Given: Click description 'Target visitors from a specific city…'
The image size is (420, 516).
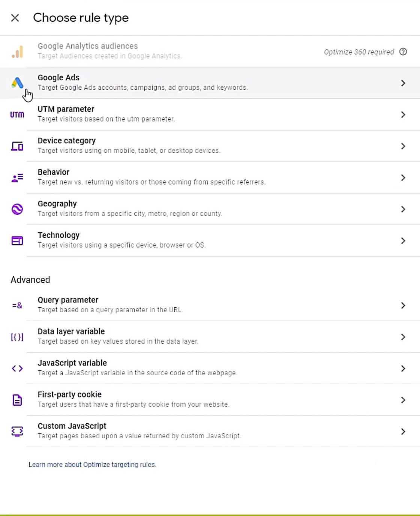Looking at the screenshot, I should point(130,214).
